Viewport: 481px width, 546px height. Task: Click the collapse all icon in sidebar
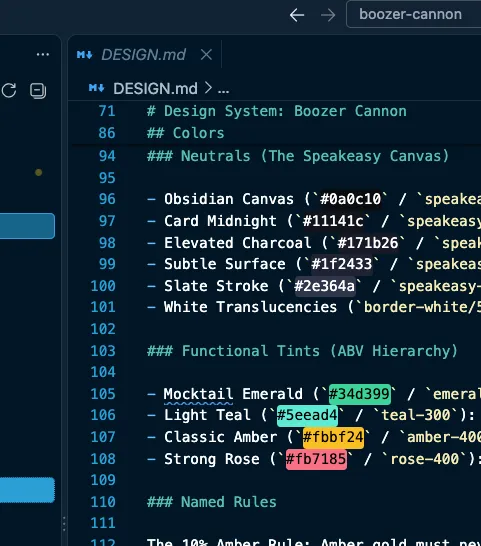pos(38,91)
